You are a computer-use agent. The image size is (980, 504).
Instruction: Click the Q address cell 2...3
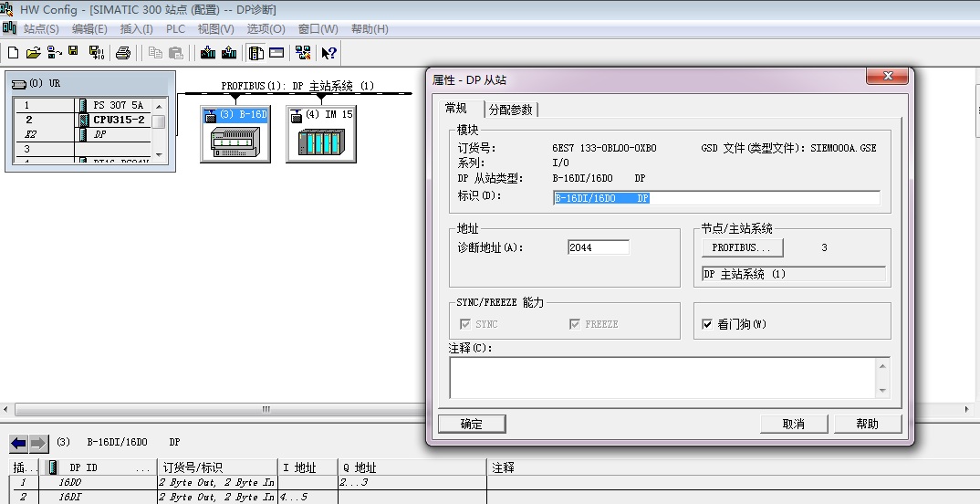tap(412, 483)
